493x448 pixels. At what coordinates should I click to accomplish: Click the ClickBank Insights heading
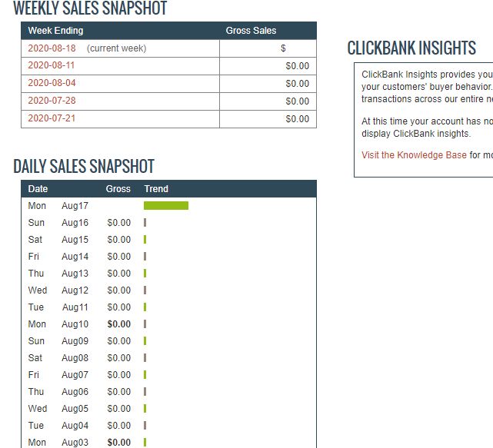click(411, 48)
